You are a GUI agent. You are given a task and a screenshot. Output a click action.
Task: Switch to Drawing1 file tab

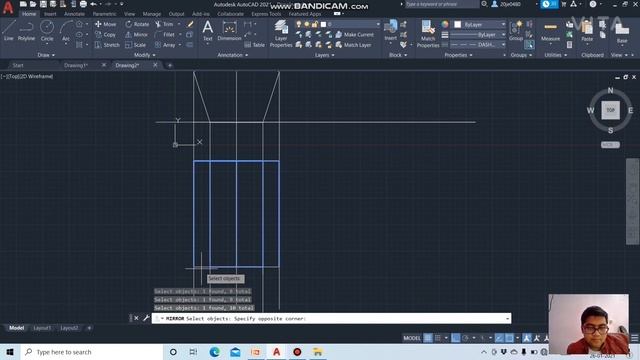[x=76, y=65]
